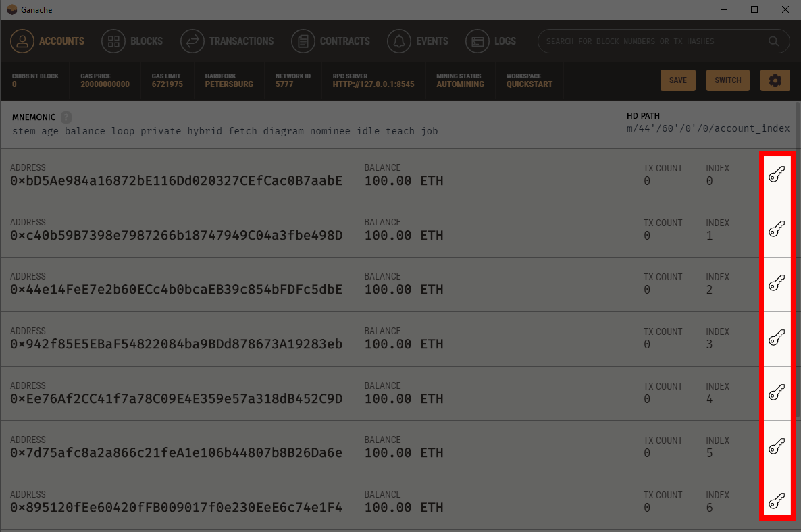
Task: Click the mnemonic help question mark
Action: coord(66,117)
